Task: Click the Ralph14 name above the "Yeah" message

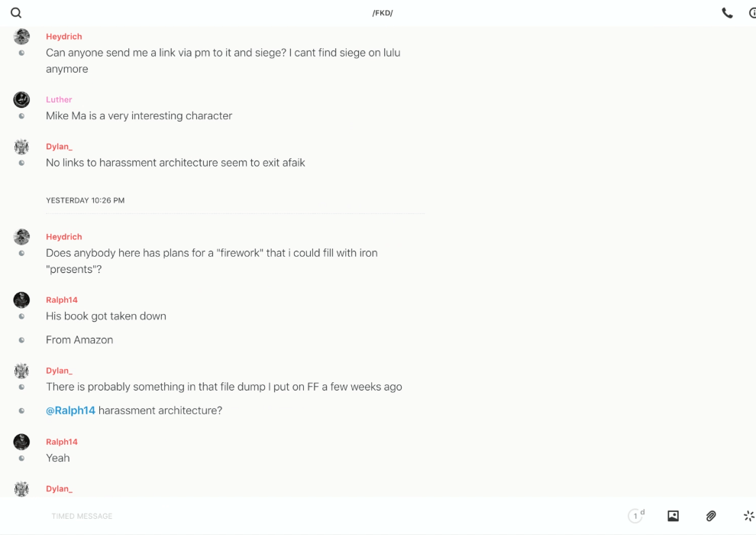Action: [x=61, y=442]
